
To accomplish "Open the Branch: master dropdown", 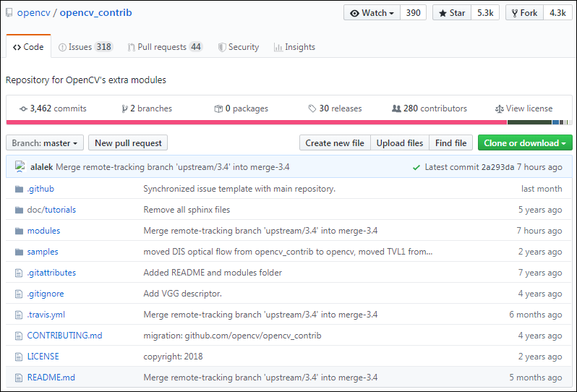I will pyautogui.click(x=45, y=142).
